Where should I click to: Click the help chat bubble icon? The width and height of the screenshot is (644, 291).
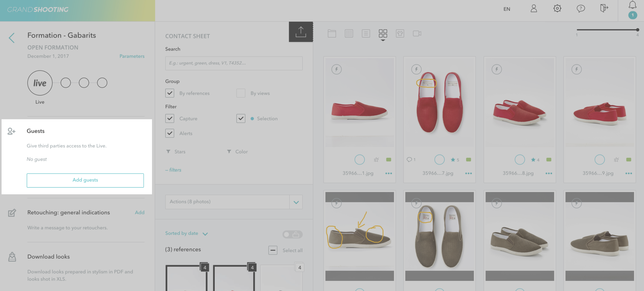coord(580,9)
